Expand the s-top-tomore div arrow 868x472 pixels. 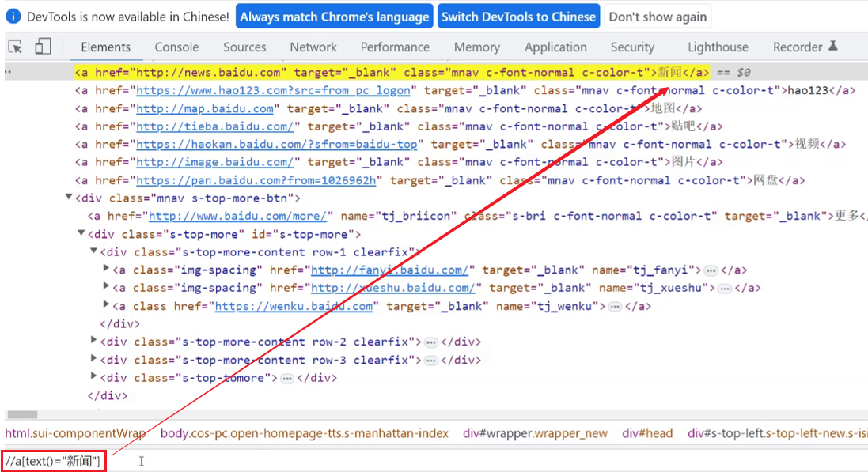pos(93,376)
